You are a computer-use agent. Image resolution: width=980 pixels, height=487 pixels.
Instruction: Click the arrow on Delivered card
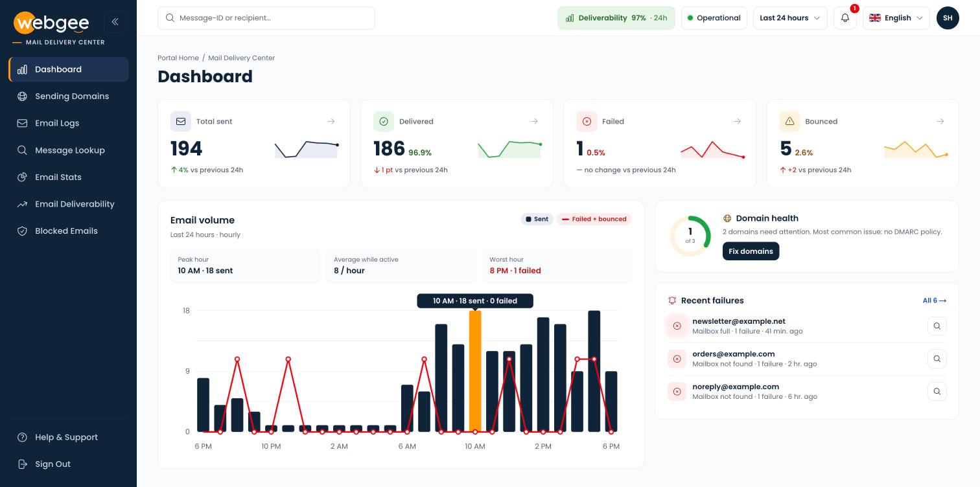point(534,121)
